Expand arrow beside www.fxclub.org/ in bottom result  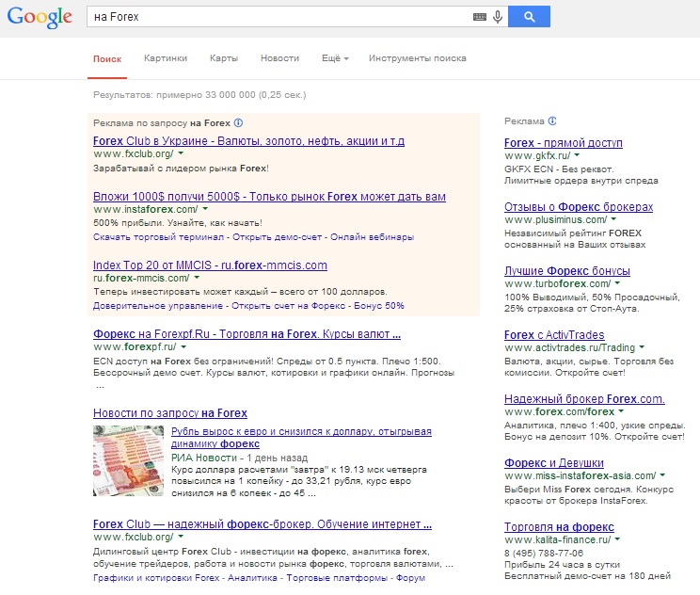tap(181, 537)
